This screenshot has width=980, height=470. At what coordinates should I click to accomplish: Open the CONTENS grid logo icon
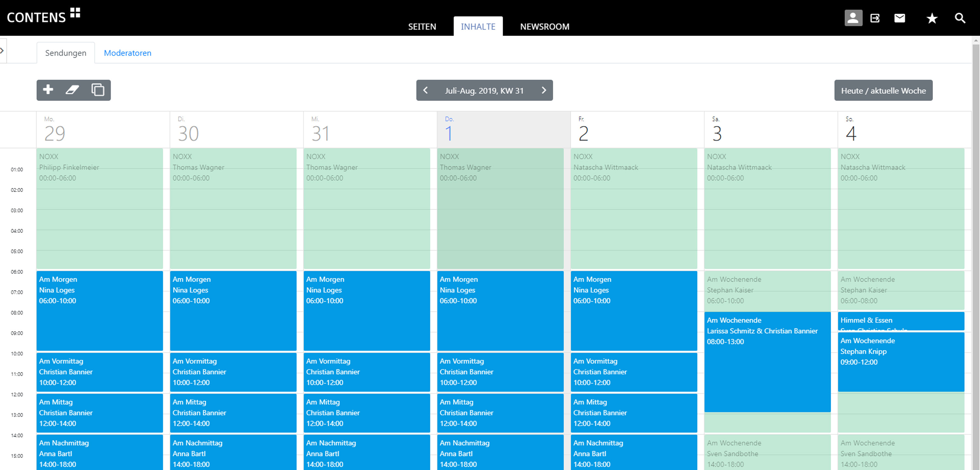(x=75, y=12)
